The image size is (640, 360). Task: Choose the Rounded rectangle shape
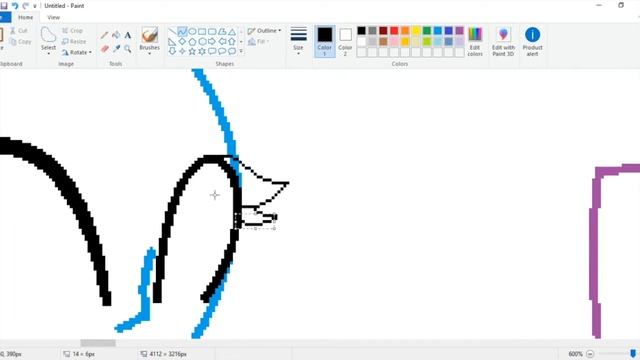212,31
